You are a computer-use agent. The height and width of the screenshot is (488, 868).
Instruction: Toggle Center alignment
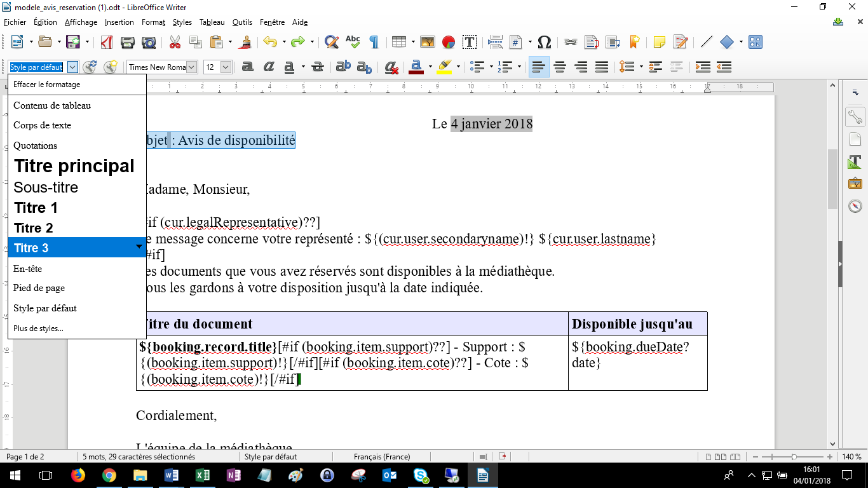[560, 67]
